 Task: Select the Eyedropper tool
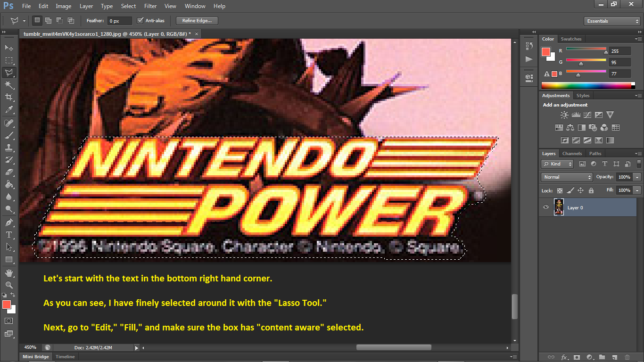(9, 109)
